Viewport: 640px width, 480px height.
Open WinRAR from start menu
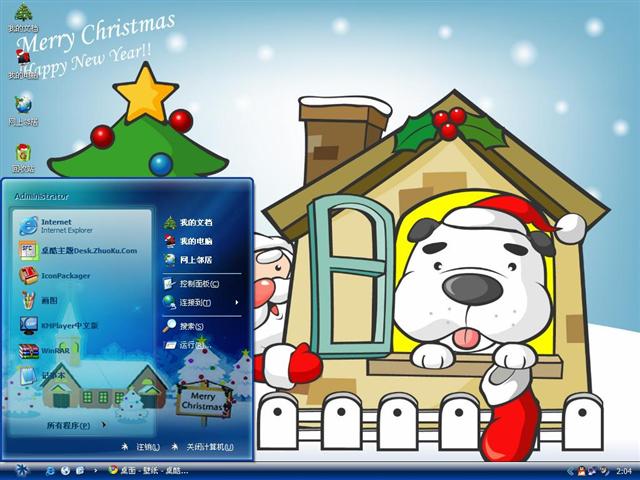[44, 351]
